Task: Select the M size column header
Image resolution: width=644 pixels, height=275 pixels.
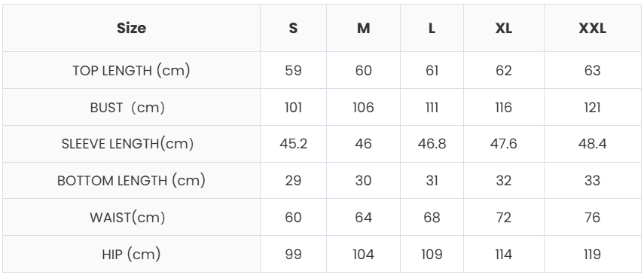Action: coord(364,29)
